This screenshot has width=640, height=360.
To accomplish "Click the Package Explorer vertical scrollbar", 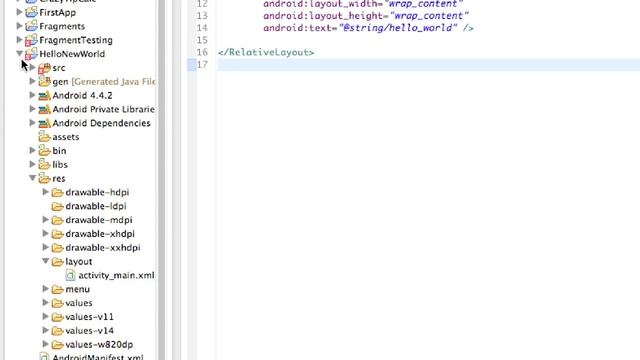I will tap(162, 180).
